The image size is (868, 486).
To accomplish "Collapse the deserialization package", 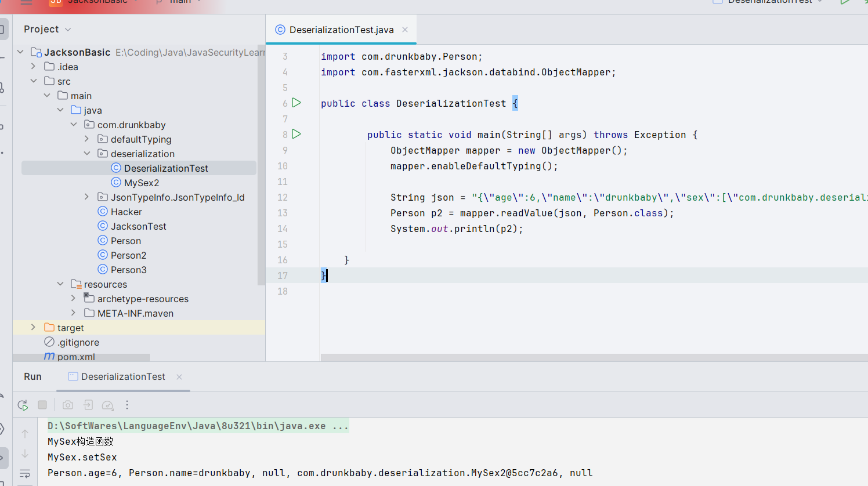I will (87, 154).
